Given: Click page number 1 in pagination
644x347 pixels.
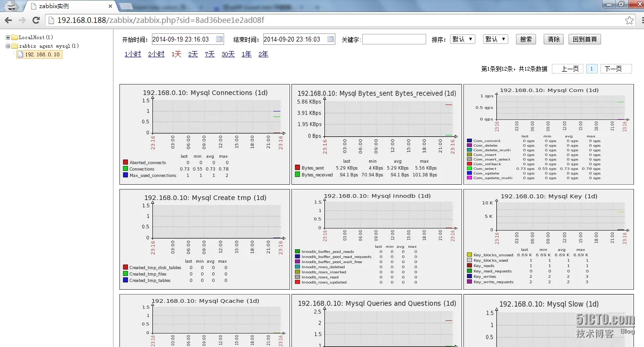Looking at the screenshot, I should pos(591,69).
